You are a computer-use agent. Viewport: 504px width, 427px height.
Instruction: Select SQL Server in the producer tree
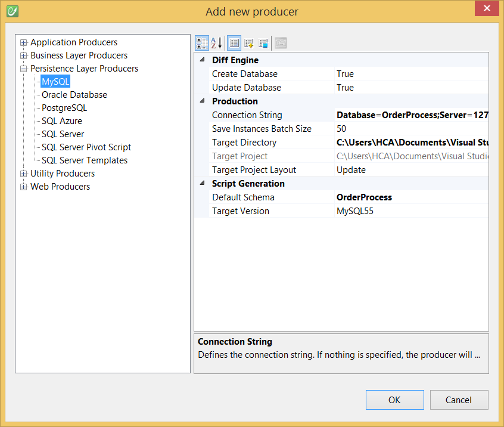point(63,134)
